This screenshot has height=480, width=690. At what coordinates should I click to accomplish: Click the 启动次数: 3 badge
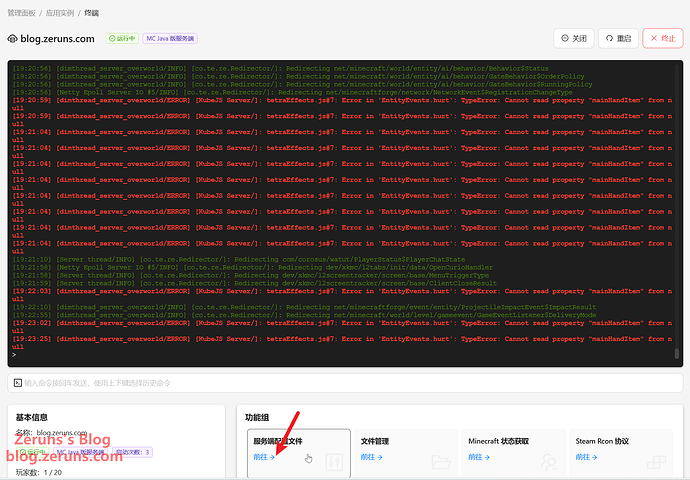132,452
